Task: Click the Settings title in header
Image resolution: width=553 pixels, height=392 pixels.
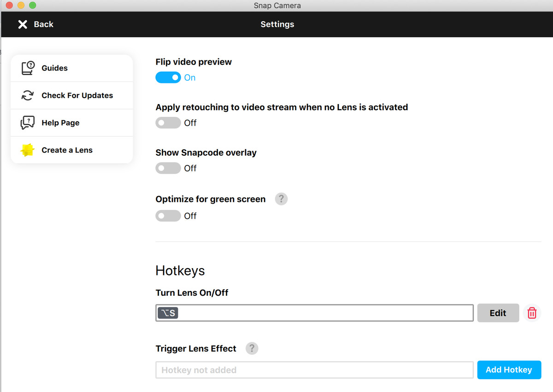Action: 277,24
